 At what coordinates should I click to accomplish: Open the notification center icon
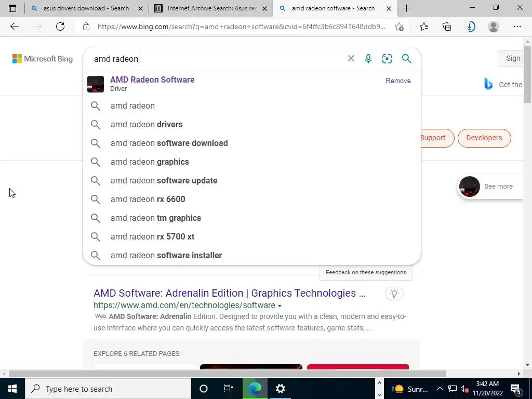point(516,389)
